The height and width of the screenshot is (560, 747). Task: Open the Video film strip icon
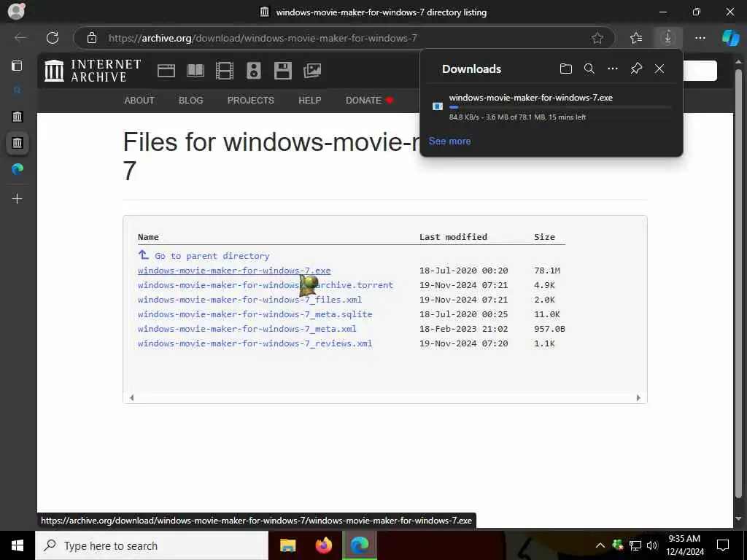pyautogui.click(x=225, y=71)
